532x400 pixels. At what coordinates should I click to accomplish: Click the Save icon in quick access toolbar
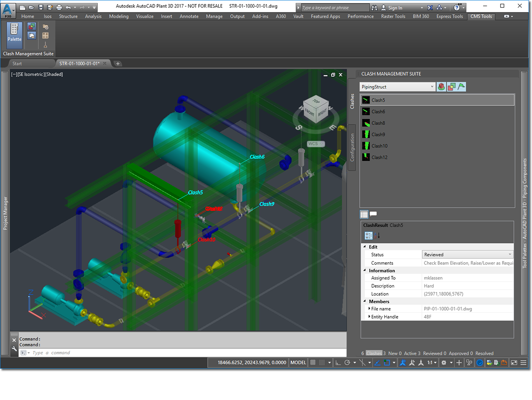tap(41, 7)
